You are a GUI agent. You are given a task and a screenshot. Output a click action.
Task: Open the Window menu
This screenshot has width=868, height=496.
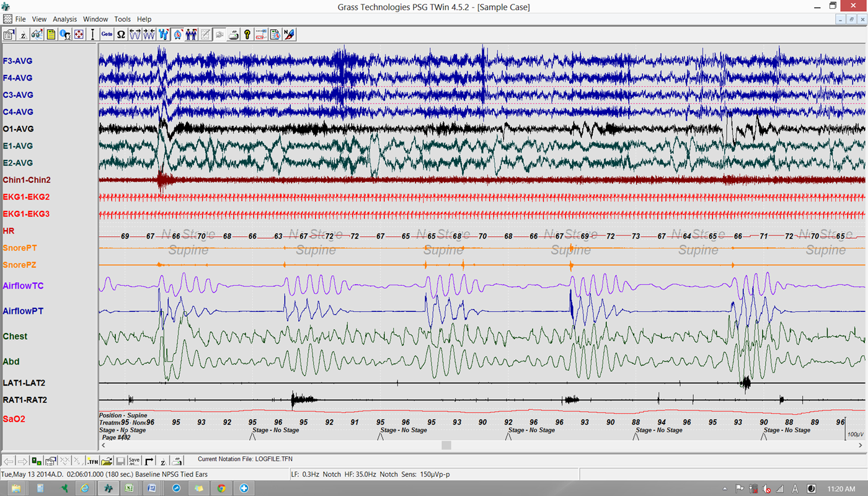[x=95, y=19]
